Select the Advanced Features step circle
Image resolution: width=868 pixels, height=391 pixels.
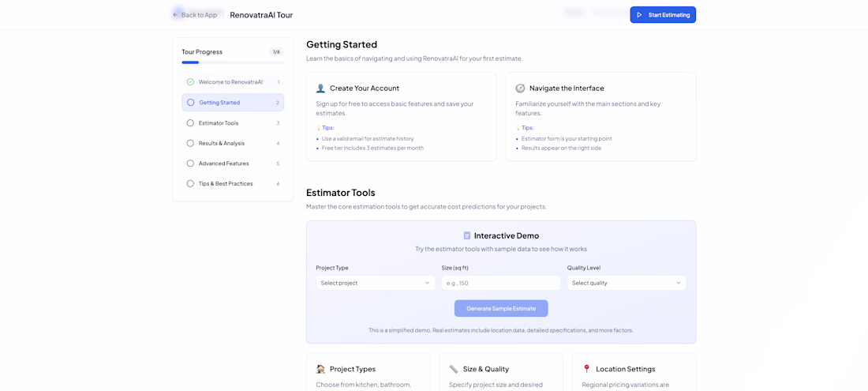190,164
